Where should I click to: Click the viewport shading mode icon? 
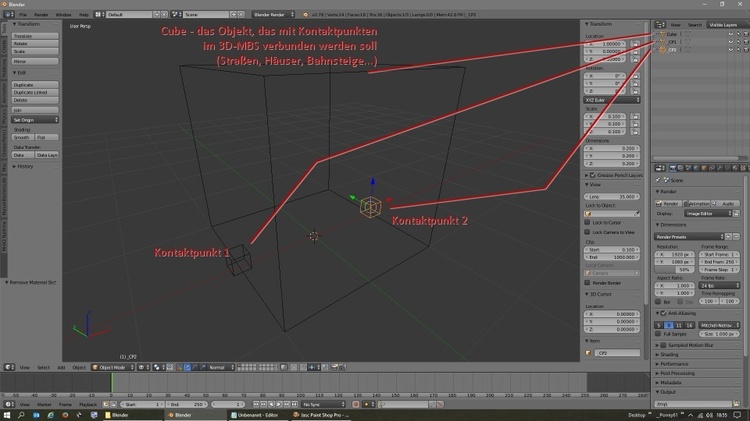[x=142, y=367]
